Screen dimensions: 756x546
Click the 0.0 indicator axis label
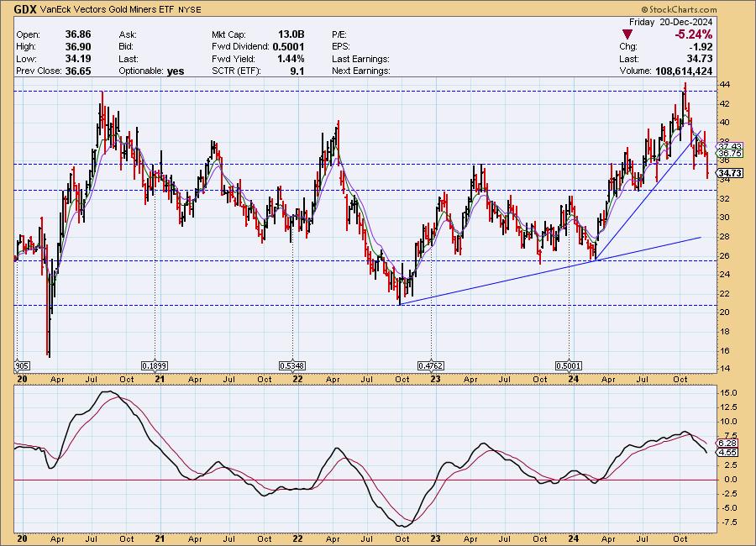(x=731, y=480)
